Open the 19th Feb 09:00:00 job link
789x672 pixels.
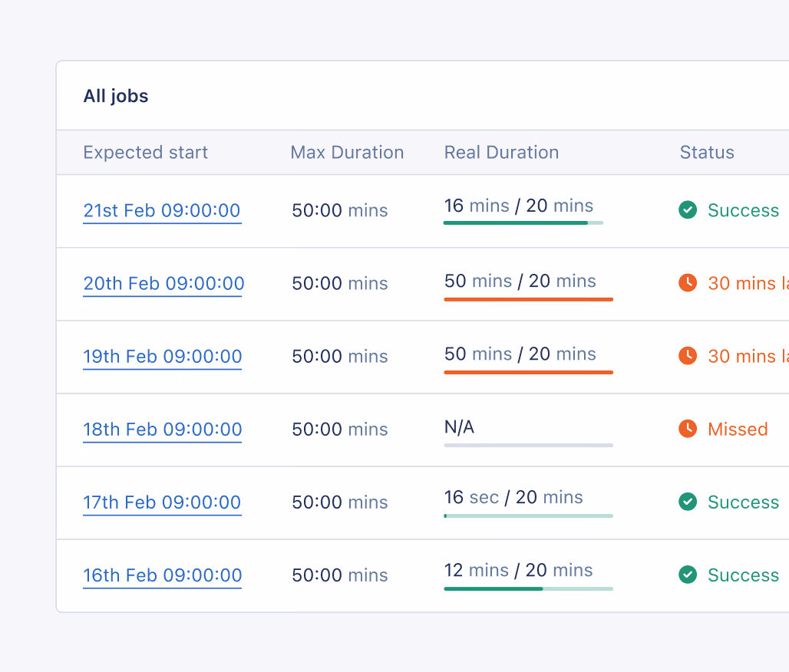click(163, 357)
